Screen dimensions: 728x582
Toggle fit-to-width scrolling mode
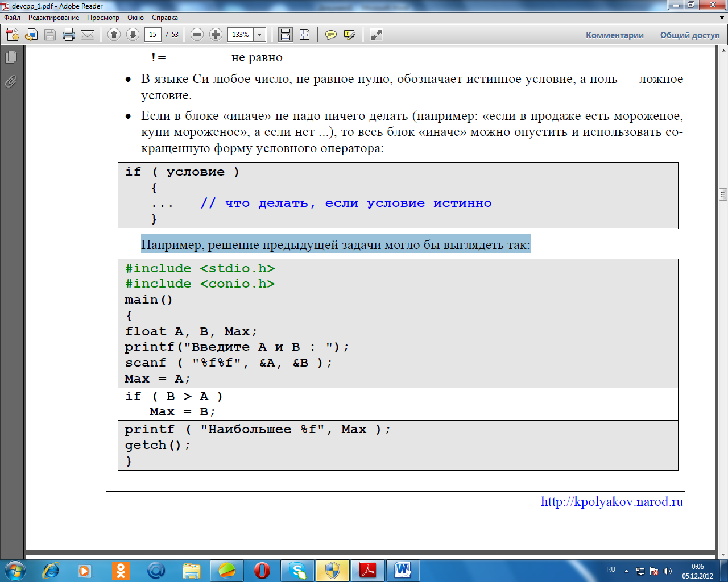pos(286,35)
